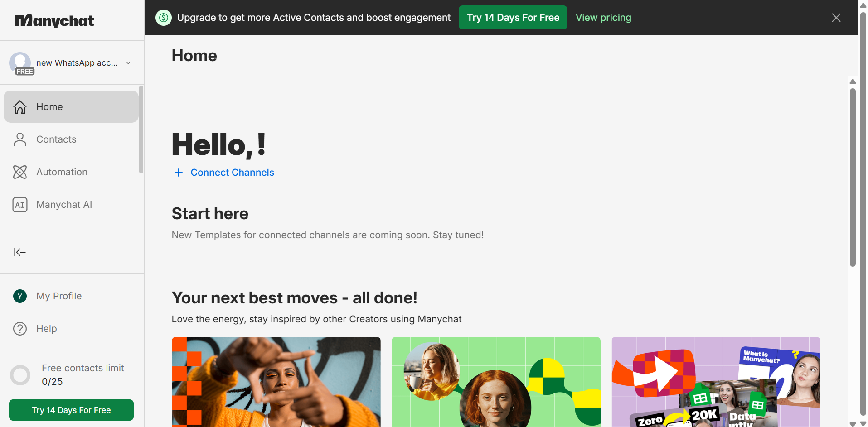Image resolution: width=868 pixels, height=427 pixels.
Task: Open My Profile menu item
Action: (71, 296)
